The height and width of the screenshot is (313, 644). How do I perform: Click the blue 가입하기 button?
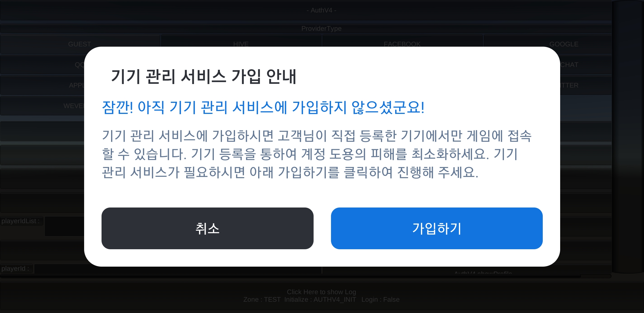(437, 228)
